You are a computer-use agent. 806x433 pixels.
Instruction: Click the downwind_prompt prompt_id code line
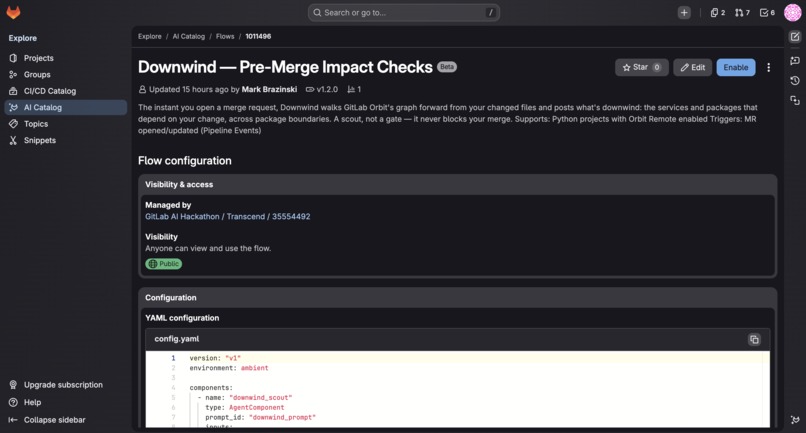[x=261, y=417]
